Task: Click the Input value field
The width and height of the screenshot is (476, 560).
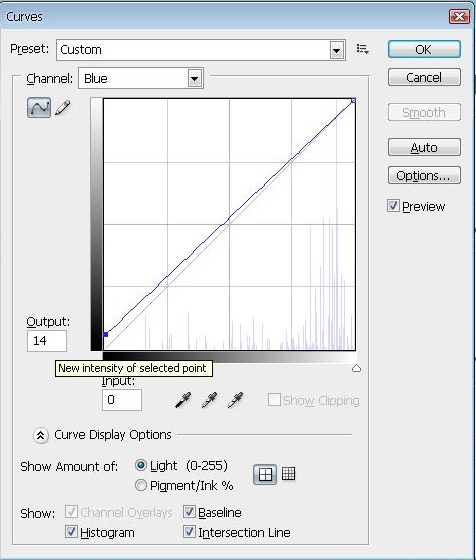Action: (122, 400)
